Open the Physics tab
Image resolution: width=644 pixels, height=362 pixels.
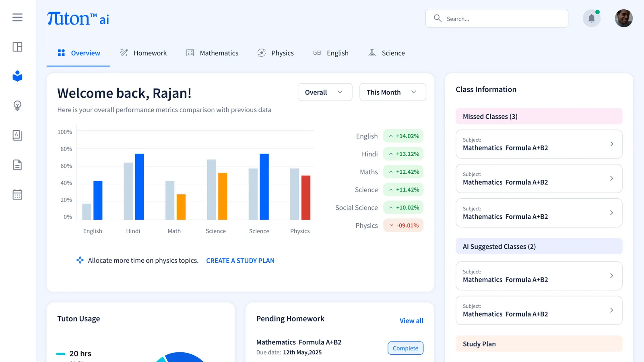click(x=276, y=53)
